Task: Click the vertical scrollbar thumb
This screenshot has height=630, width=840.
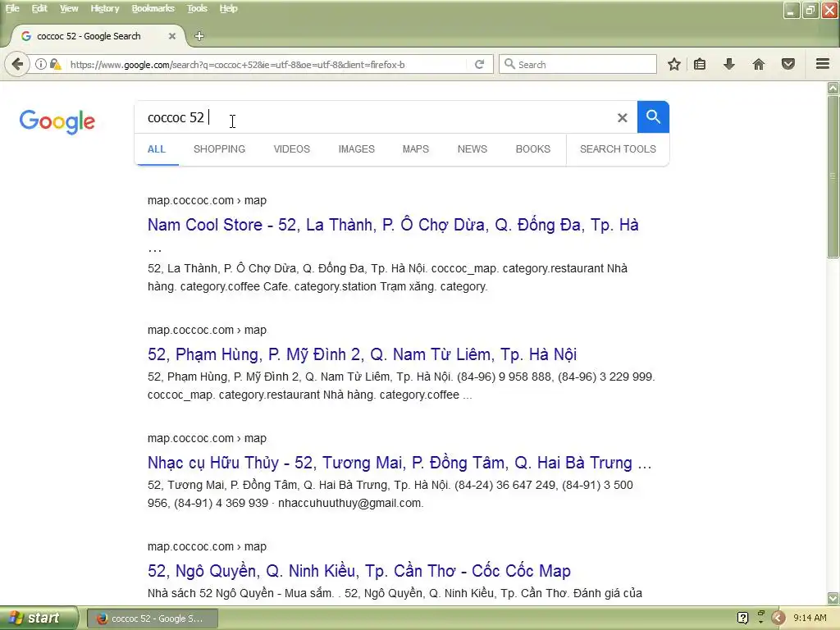Action: click(833, 177)
